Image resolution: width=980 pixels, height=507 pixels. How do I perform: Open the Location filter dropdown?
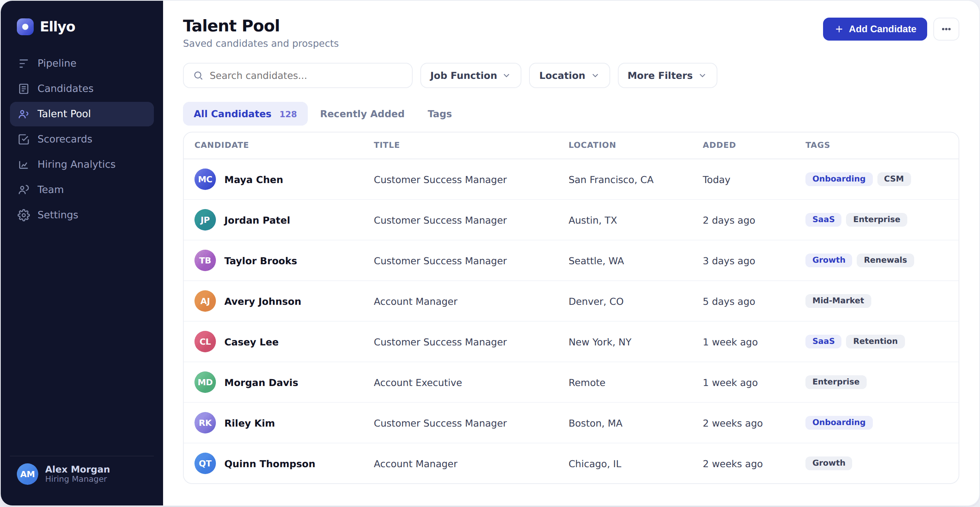point(569,75)
